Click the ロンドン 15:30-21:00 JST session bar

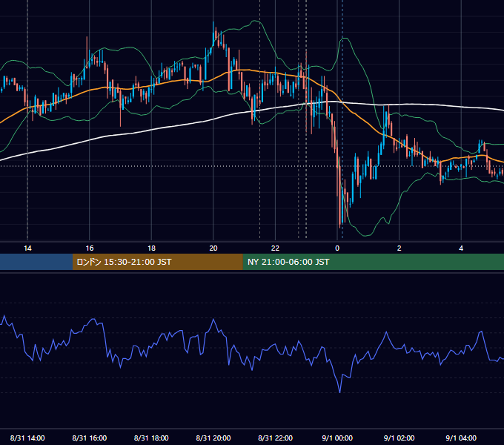pos(157,262)
